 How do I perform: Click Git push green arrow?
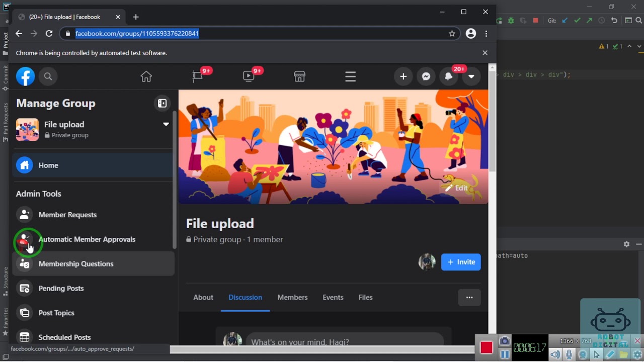(589, 21)
